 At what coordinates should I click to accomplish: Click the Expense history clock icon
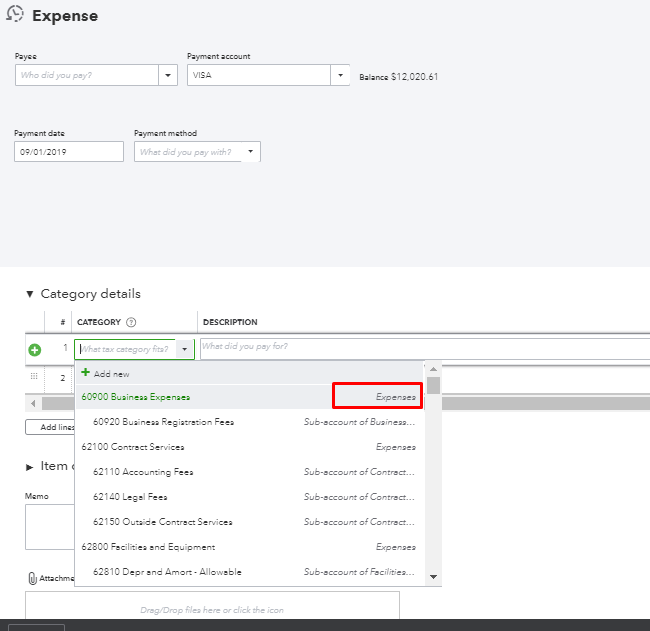click(x=15, y=16)
